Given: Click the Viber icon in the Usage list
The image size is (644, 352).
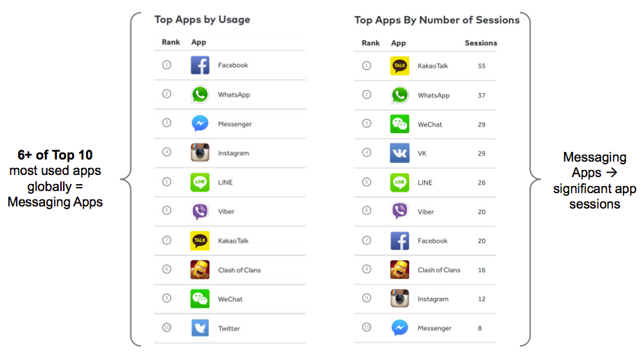Looking at the screenshot, I should (200, 211).
